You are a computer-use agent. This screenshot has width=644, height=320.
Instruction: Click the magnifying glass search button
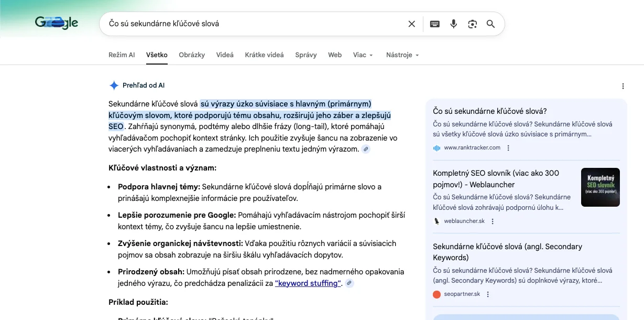click(x=490, y=24)
